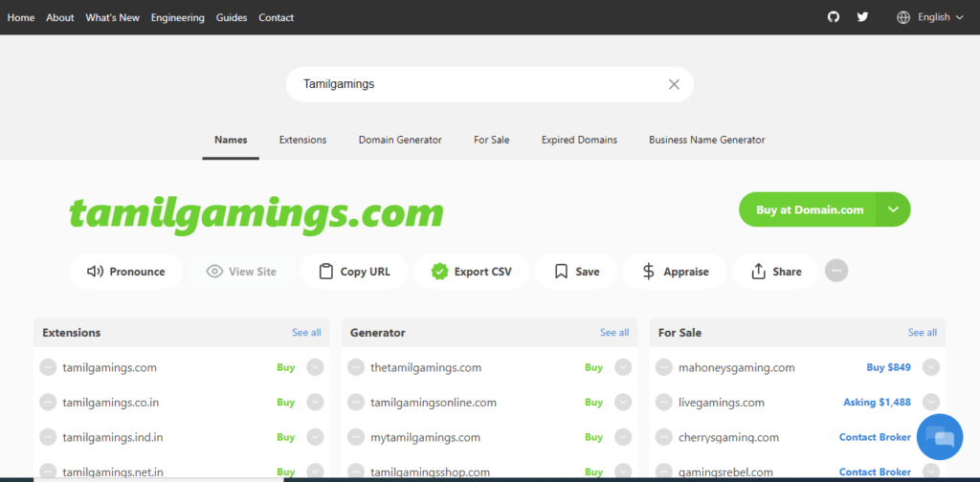Click the mytamilgamings.com domain name
Screen dimensions: 980x482
pyautogui.click(x=425, y=437)
